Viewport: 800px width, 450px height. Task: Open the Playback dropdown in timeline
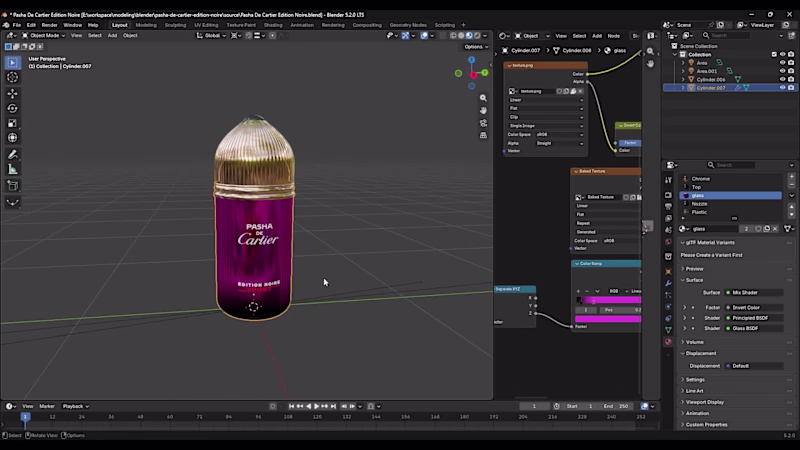[x=76, y=406]
